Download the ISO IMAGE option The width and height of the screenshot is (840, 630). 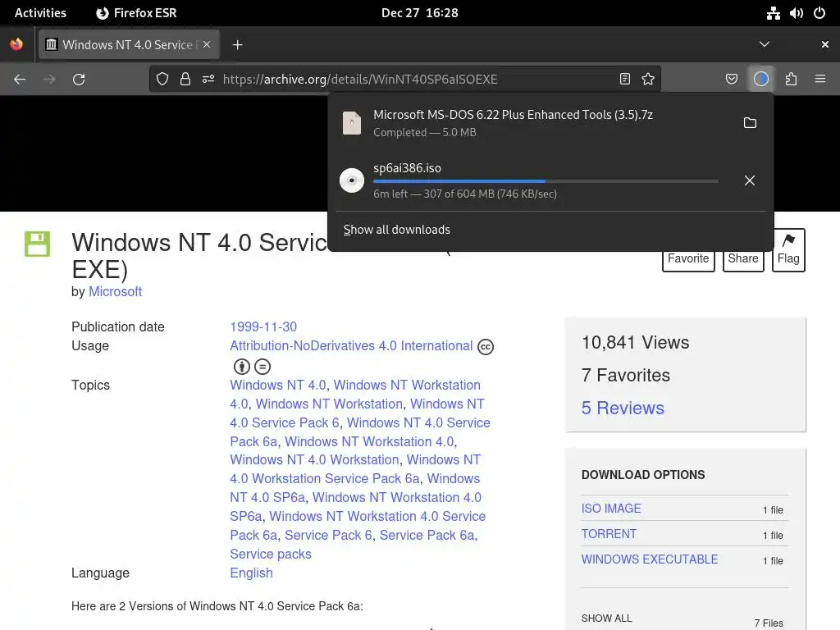pyautogui.click(x=611, y=509)
